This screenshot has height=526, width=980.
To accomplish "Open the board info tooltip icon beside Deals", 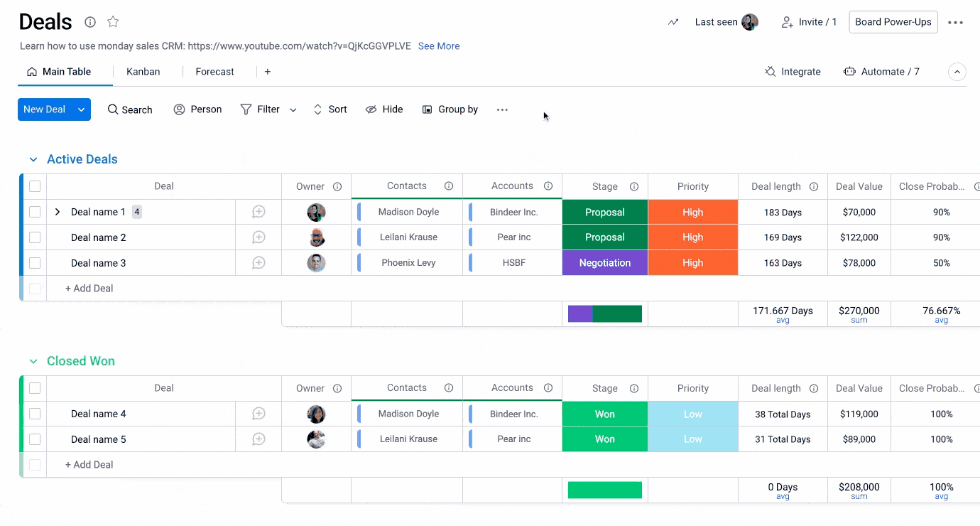I will pos(89,22).
